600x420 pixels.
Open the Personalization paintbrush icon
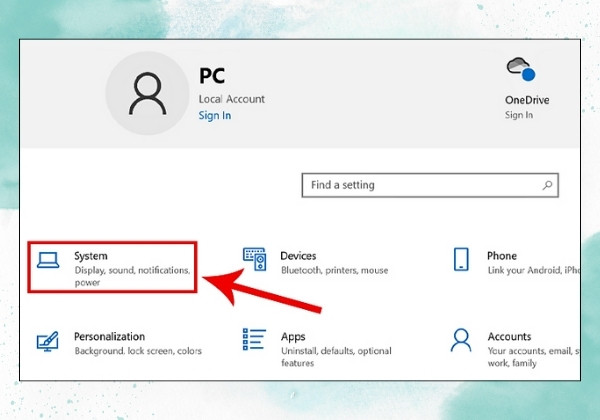[48, 341]
